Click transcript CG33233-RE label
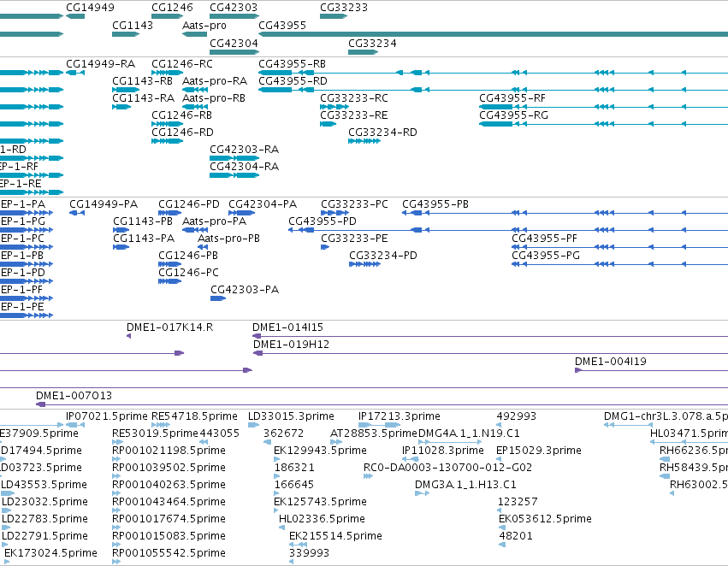The height and width of the screenshot is (566, 728). click(x=354, y=115)
